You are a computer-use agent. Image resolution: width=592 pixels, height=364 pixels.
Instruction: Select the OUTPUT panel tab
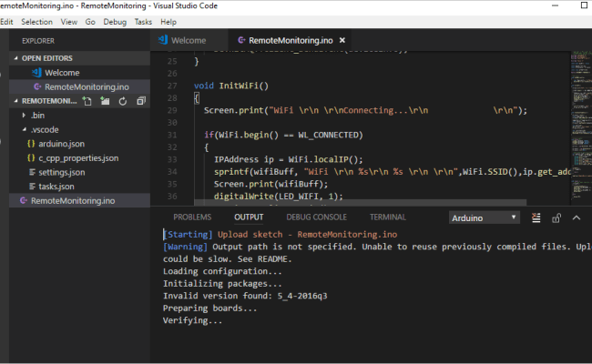click(x=249, y=217)
